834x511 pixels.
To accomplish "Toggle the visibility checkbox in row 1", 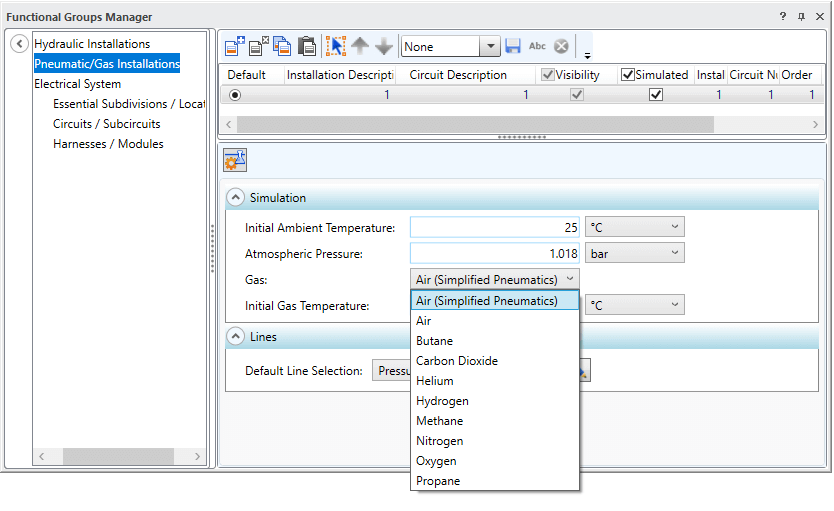I will tap(577, 95).
